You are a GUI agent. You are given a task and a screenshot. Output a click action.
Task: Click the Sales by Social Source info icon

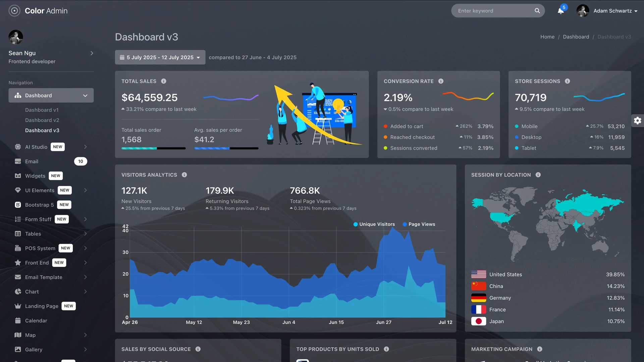tap(198, 349)
